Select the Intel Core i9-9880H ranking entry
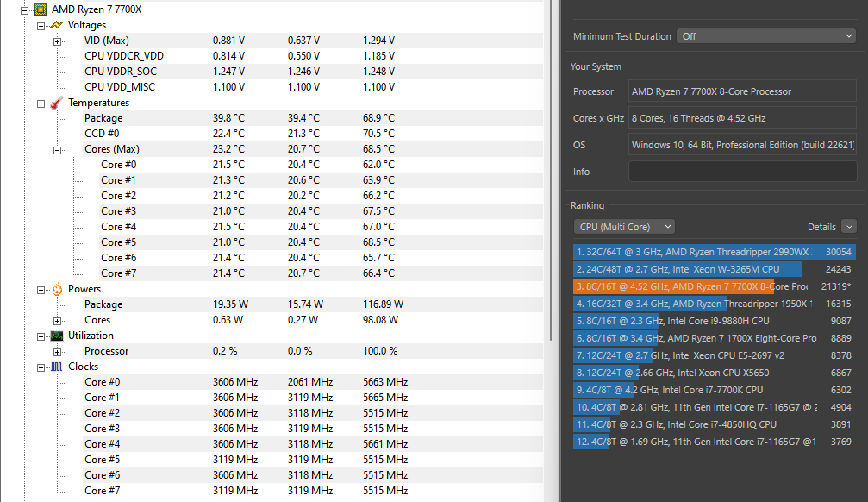 click(x=715, y=321)
